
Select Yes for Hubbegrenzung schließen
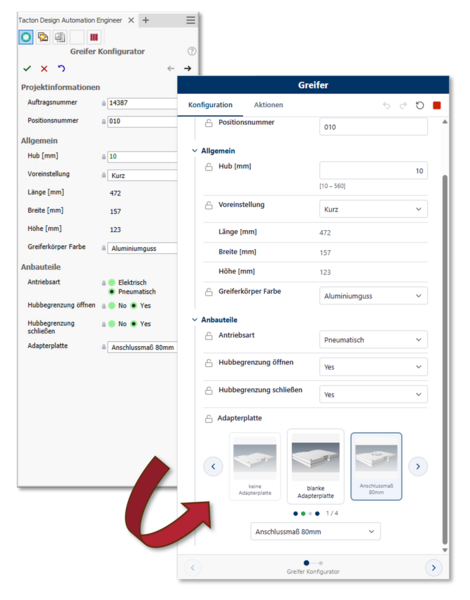click(134, 324)
